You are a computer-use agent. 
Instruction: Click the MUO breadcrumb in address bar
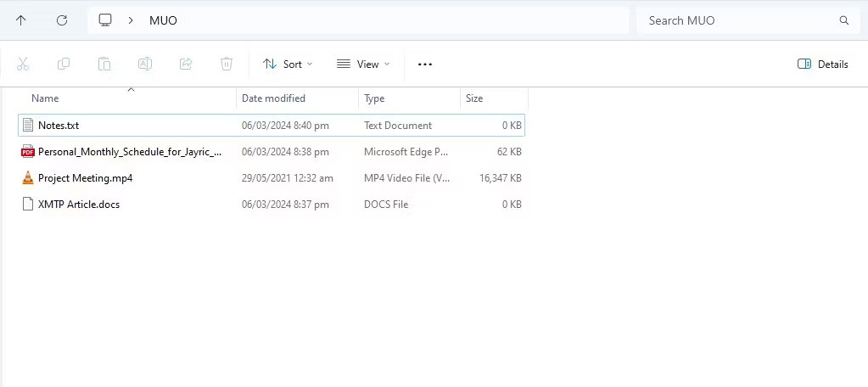coord(163,20)
